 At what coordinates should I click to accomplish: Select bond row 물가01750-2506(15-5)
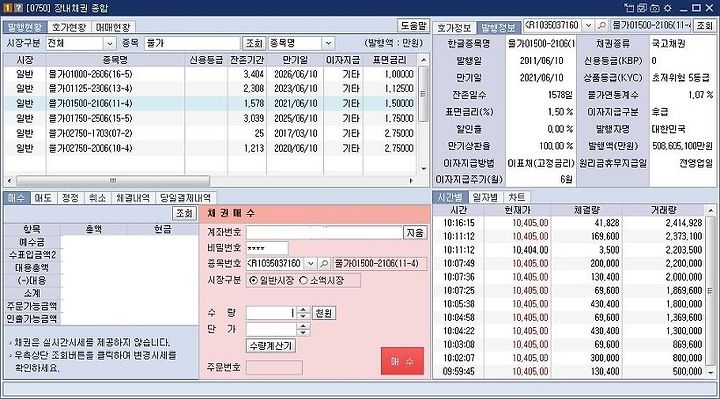[210, 118]
